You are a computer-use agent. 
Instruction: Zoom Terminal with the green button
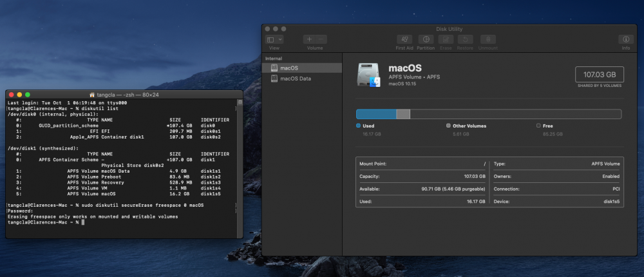(28, 95)
